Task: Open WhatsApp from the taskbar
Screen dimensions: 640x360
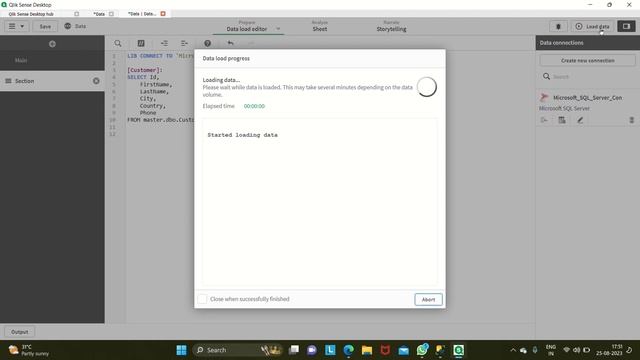Action: coord(422,350)
